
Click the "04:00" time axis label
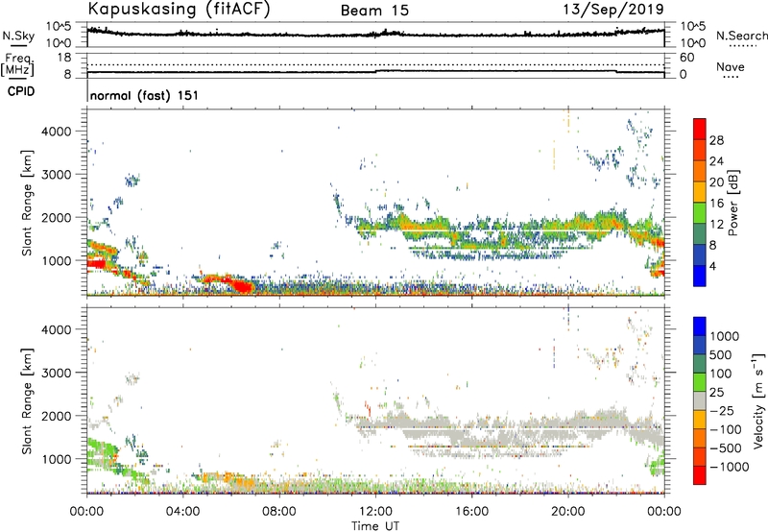tap(182, 512)
